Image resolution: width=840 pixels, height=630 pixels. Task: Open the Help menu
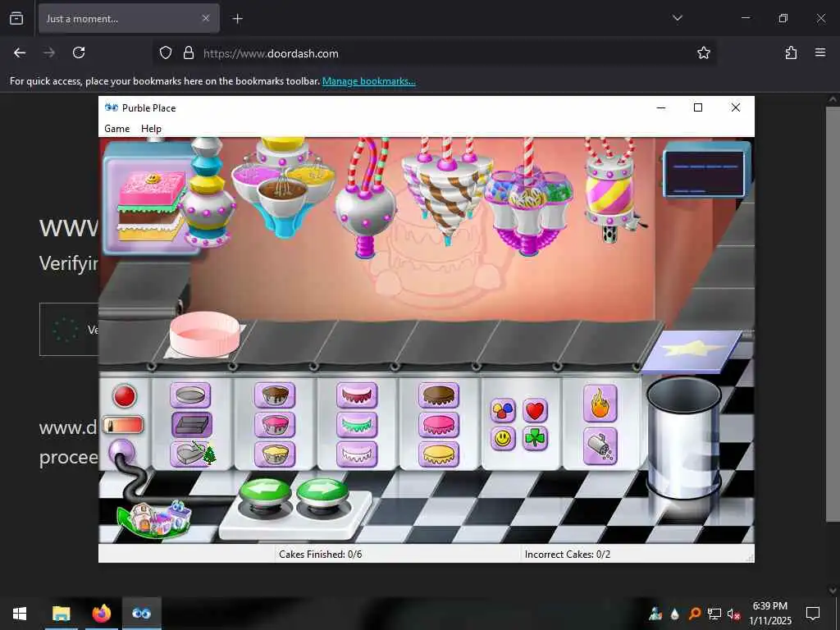point(151,129)
